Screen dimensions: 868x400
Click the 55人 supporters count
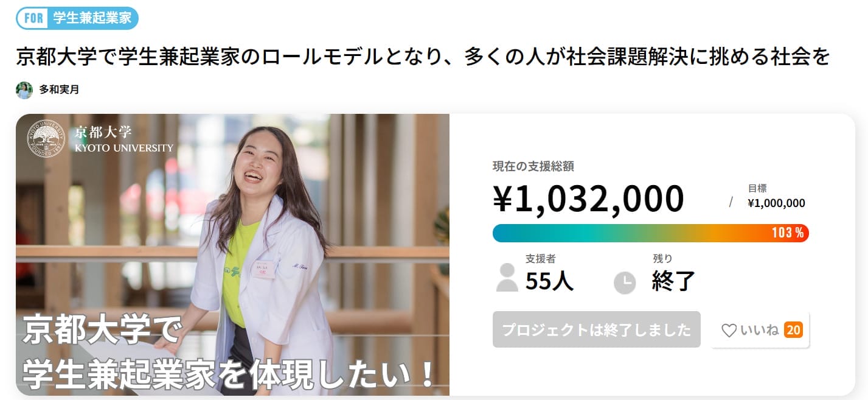(549, 280)
